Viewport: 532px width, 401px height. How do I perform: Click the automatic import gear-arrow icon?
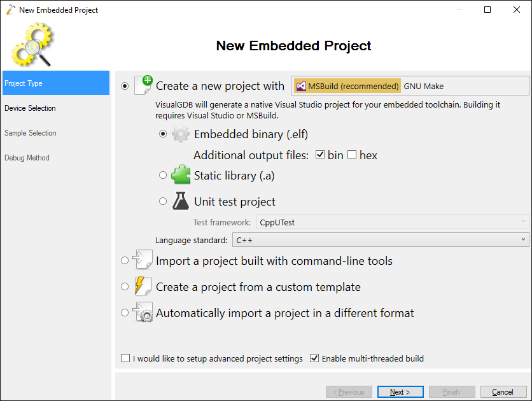(143, 312)
